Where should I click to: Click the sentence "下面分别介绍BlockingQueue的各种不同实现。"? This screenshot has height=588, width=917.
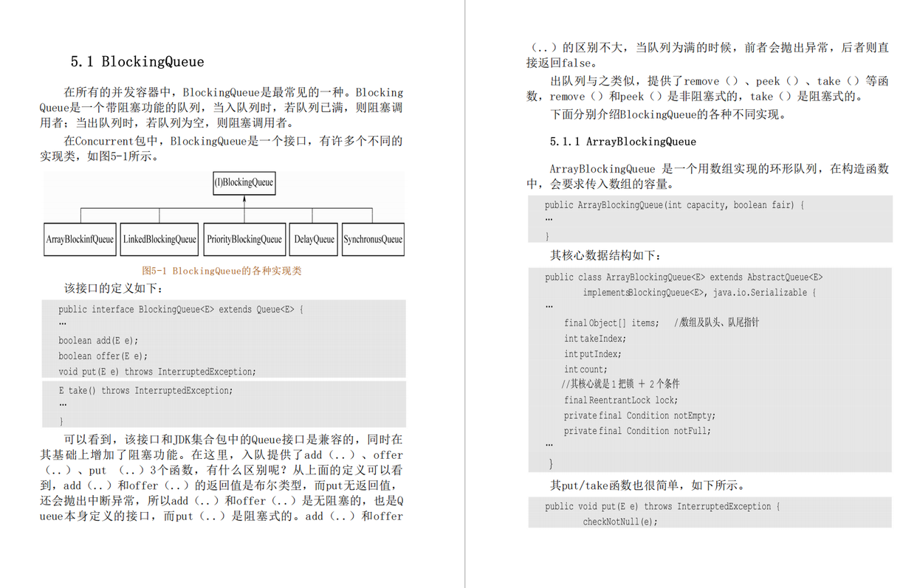(x=668, y=114)
